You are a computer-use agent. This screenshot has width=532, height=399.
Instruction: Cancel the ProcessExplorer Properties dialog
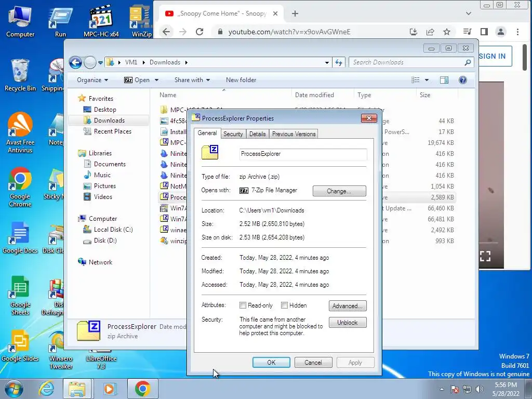coord(313,362)
